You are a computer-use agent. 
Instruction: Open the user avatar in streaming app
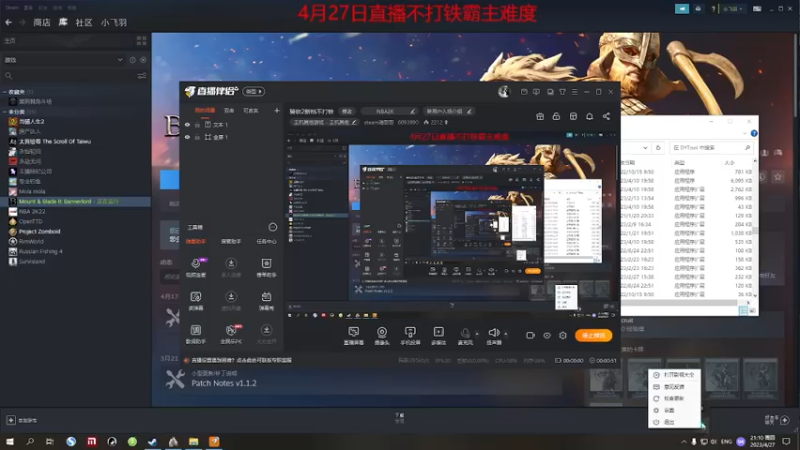pos(504,91)
